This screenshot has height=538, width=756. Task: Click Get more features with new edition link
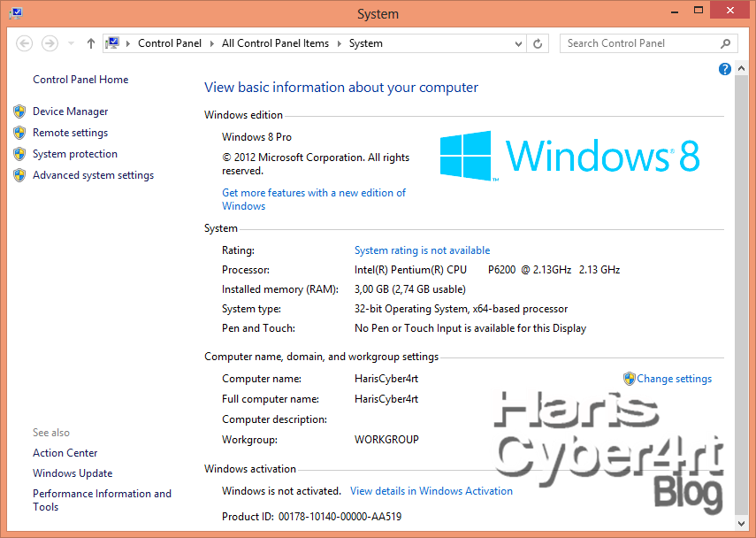(313, 199)
